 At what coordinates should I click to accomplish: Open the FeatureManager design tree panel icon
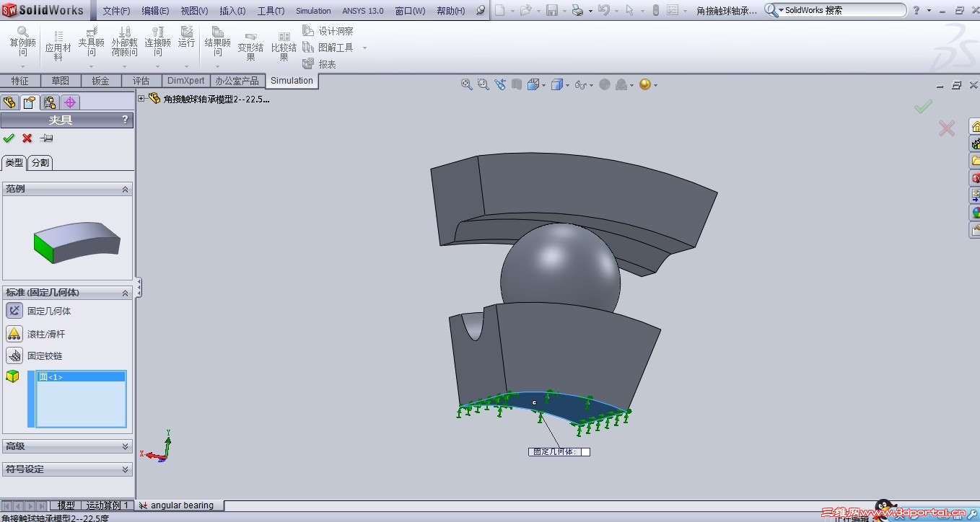pyautogui.click(x=9, y=102)
